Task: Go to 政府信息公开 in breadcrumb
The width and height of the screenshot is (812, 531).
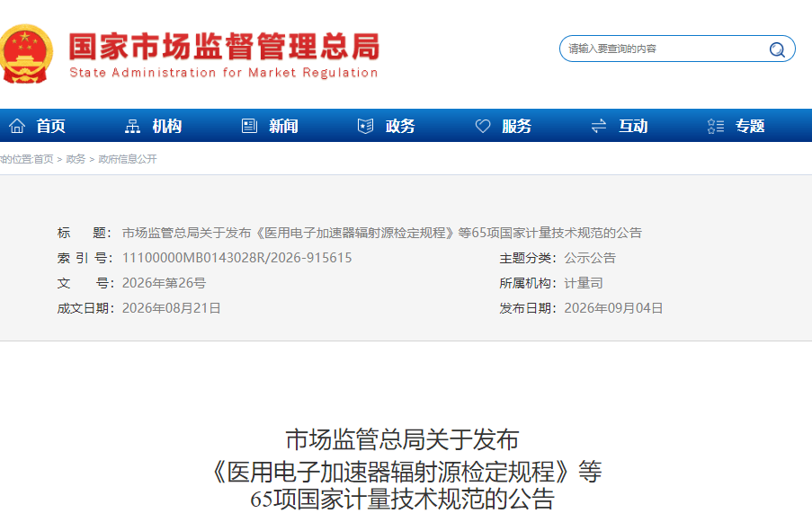Action: (128, 159)
